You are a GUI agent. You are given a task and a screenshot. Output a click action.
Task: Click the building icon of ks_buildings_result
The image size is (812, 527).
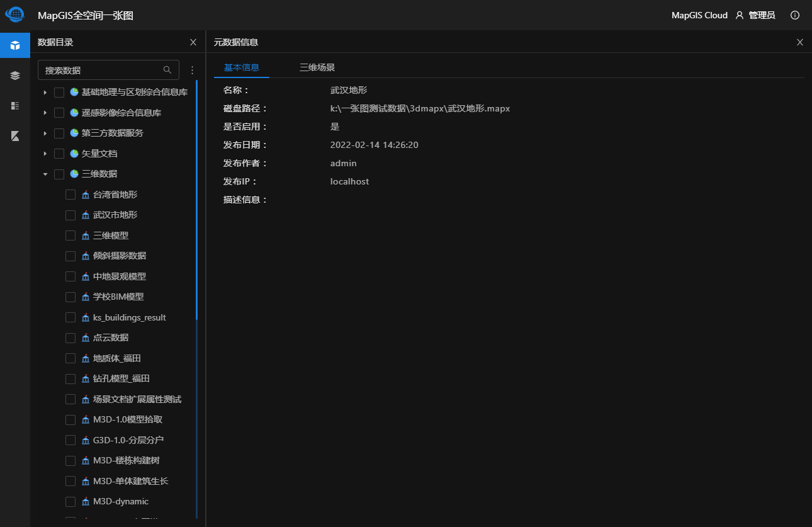click(86, 317)
